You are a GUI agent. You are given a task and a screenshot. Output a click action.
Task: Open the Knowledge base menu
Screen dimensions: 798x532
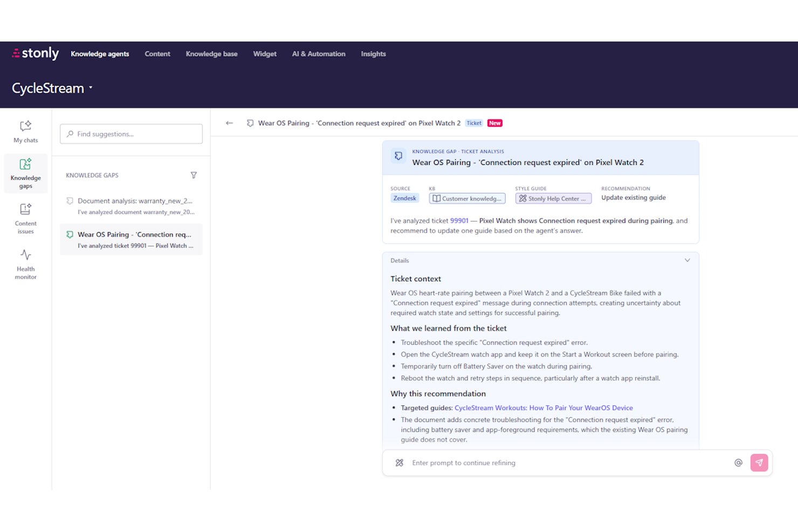tap(211, 54)
